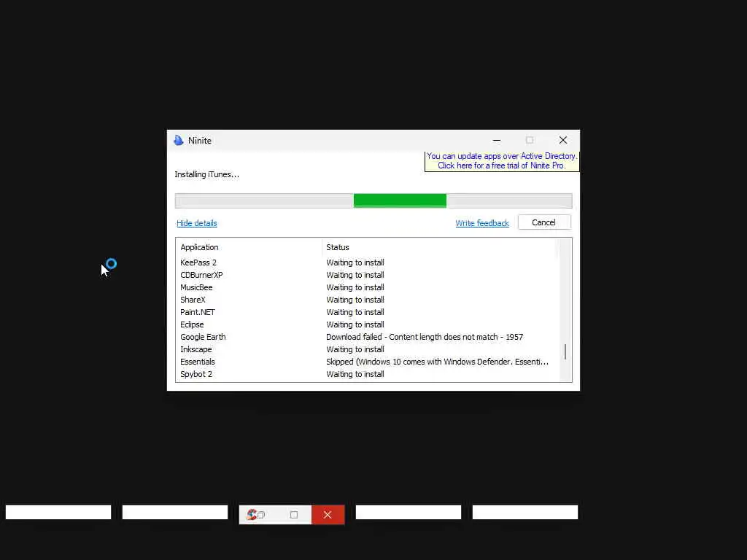This screenshot has height=560, width=747.
Task: Click the Ninite Pro free trial banner
Action: click(502, 161)
